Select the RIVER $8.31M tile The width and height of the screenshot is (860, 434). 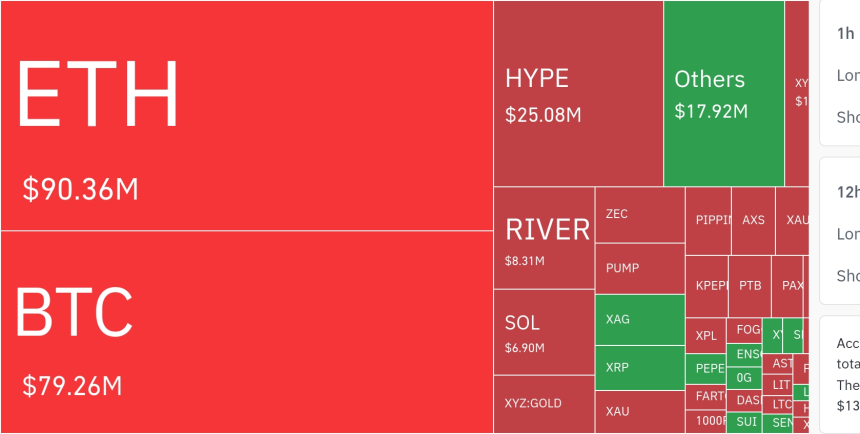pos(544,238)
